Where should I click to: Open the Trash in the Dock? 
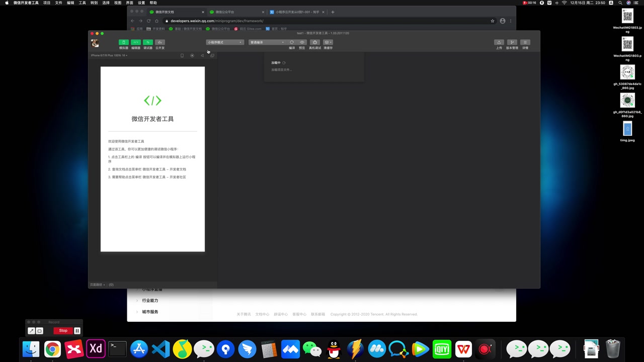coord(613,349)
